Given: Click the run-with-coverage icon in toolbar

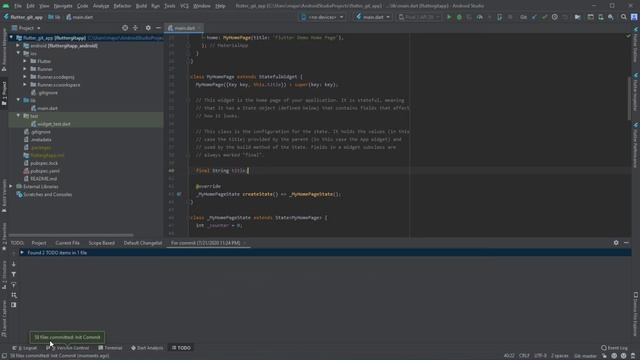Looking at the screenshot, I should [x=469, y=17].
